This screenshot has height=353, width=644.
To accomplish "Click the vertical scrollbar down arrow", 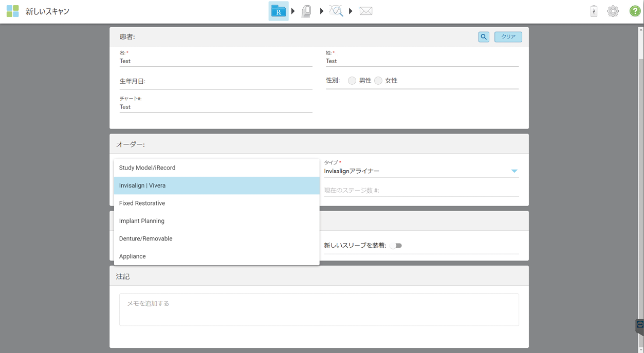I will point(640,349).
